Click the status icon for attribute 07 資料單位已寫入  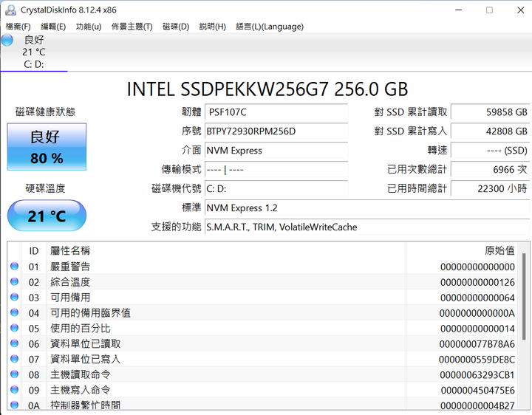coord(14,359)
